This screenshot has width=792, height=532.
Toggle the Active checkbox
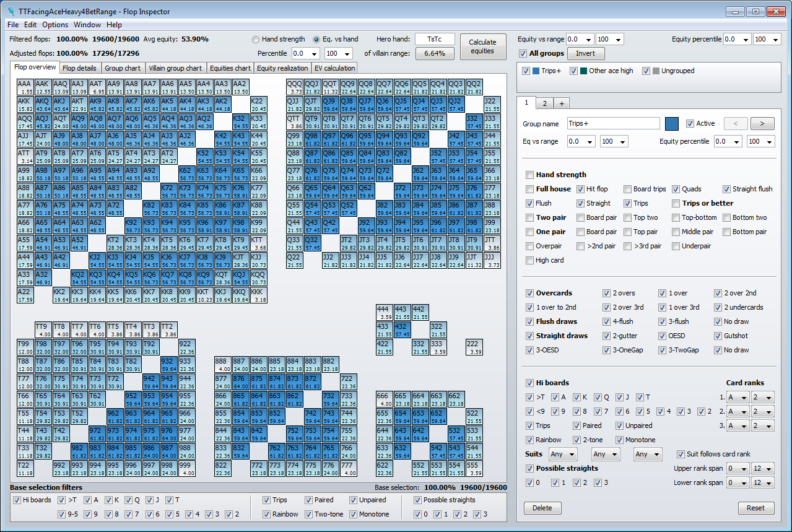tap(690, 123)
